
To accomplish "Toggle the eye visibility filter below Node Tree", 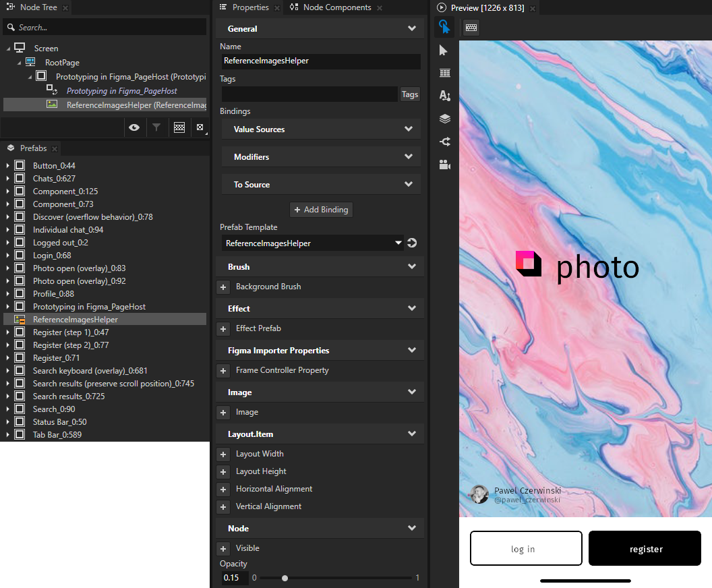I will click(134, 127).
